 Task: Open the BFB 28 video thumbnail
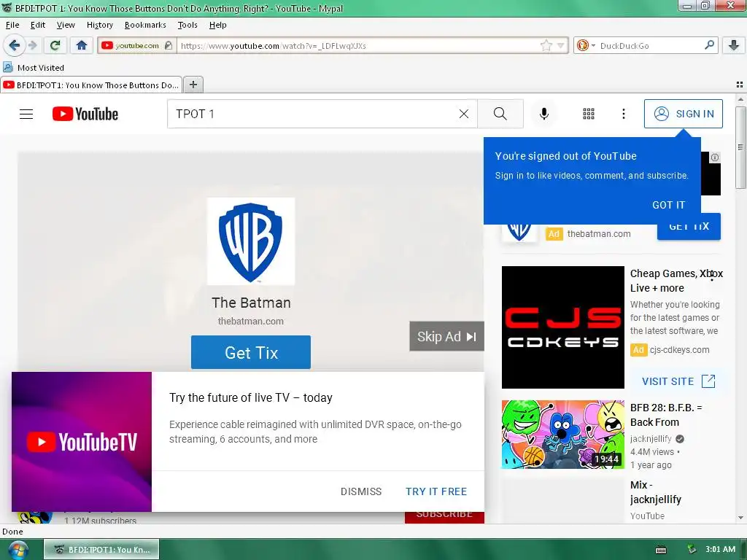562,435
